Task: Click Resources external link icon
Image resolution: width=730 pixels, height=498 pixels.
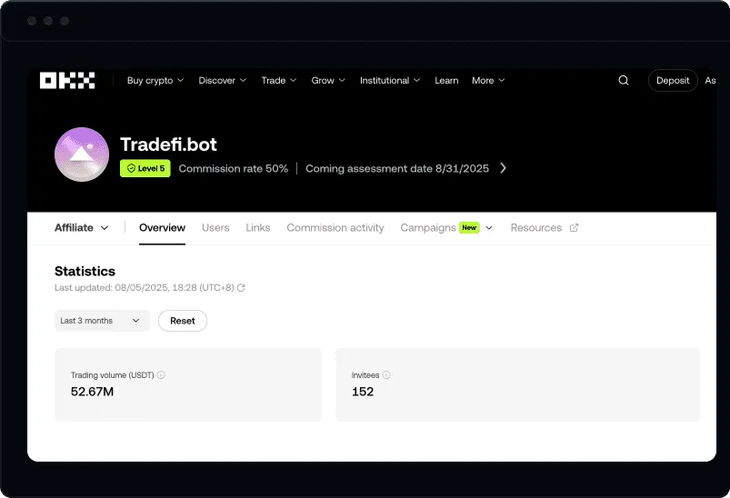Action: pyautogui.click(x=574, y=228)
